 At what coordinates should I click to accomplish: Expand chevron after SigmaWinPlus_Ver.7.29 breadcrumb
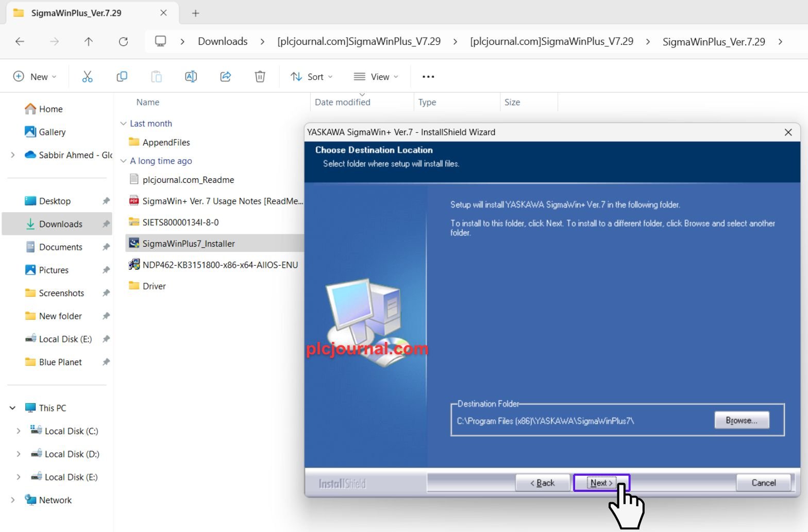(x=781, y=42)
